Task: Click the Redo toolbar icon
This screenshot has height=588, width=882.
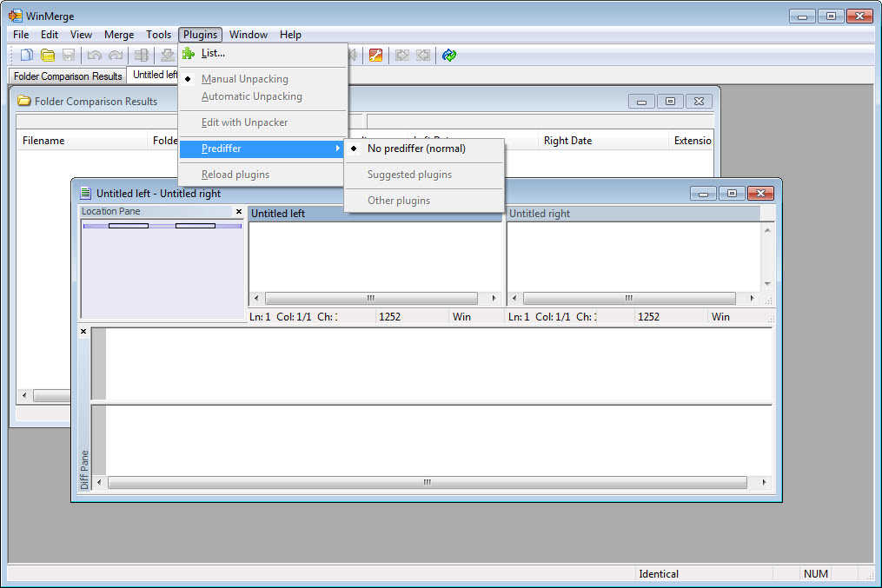Action: 116,55
